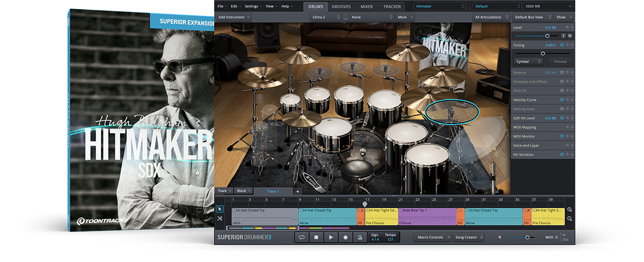Toggle the Mute M button for Level
The image size is (644, 262).
[570, 35]
